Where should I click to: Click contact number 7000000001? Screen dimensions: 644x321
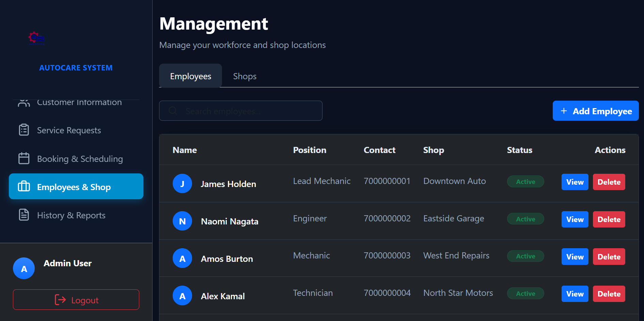(x=387, y=181)
